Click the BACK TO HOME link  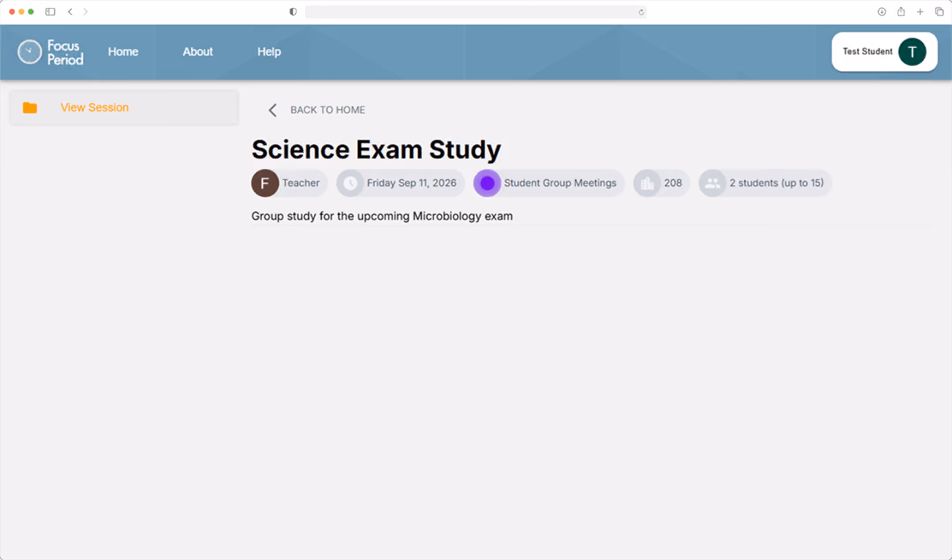[328, 110]
